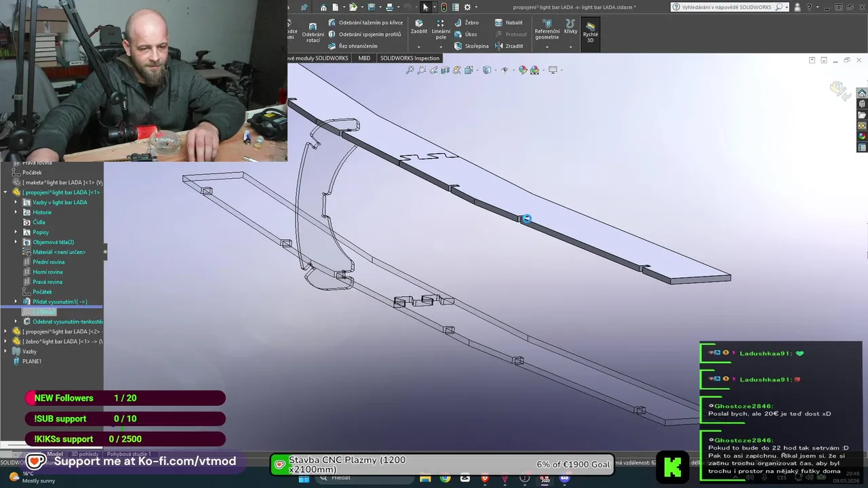This screenshot has width=868, height=488.
Task: Select (-) Skica2 sketch in the tree
Action: coord(39,312)
